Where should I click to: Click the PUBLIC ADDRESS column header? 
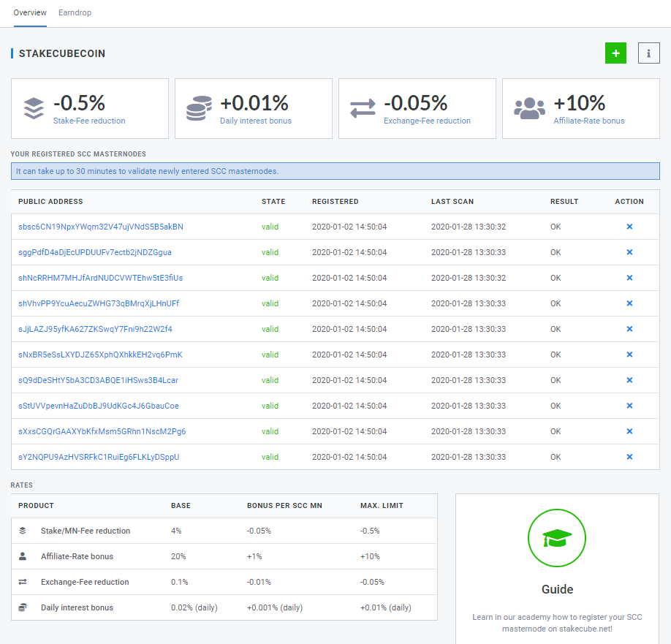pyautogui.click(x=50, y=202)
